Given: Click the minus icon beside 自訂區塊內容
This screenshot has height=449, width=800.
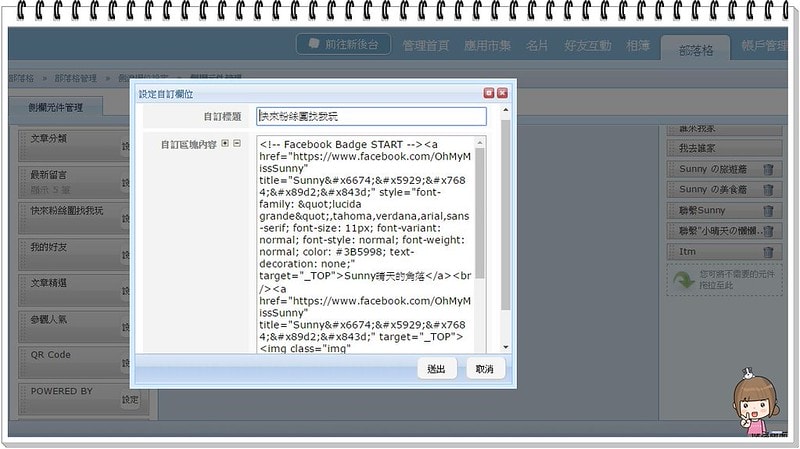Looking at the screenshot, I should pyautogui.click(x=237, y=144).
